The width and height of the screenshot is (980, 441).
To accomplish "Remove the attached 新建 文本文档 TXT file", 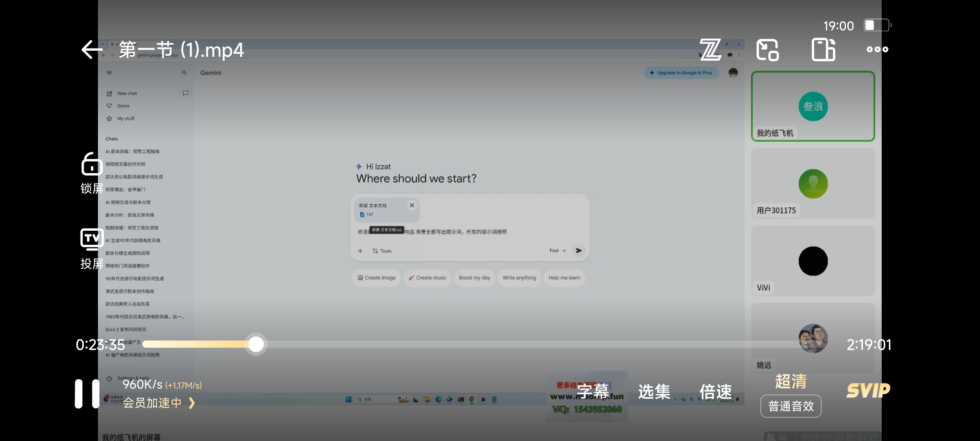I will coord(412,205).
